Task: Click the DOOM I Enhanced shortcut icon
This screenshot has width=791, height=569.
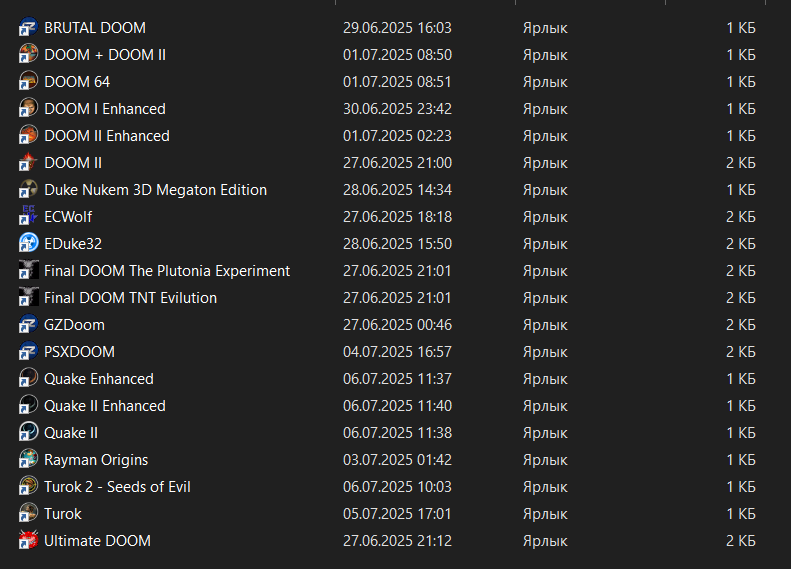Action: click(x=28, y=108)
